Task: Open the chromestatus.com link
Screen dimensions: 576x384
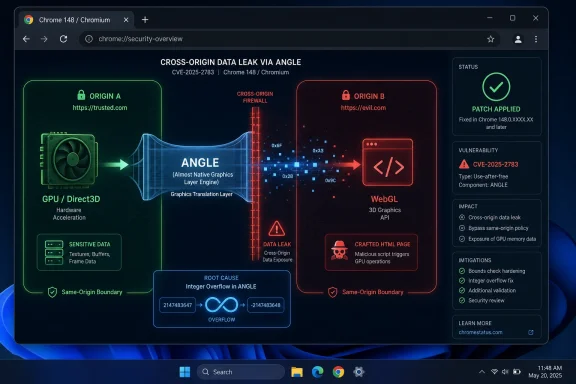Action: (x=480, y=332)
